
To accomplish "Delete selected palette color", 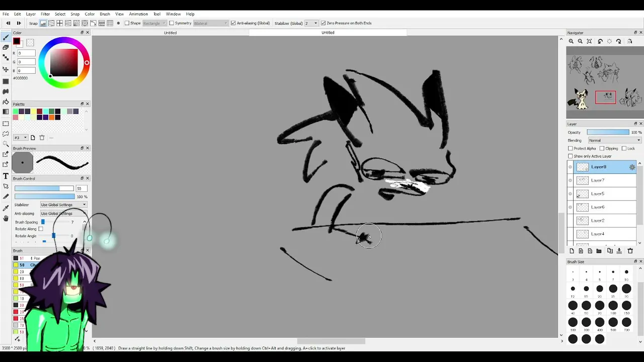I will click(42, 138).
